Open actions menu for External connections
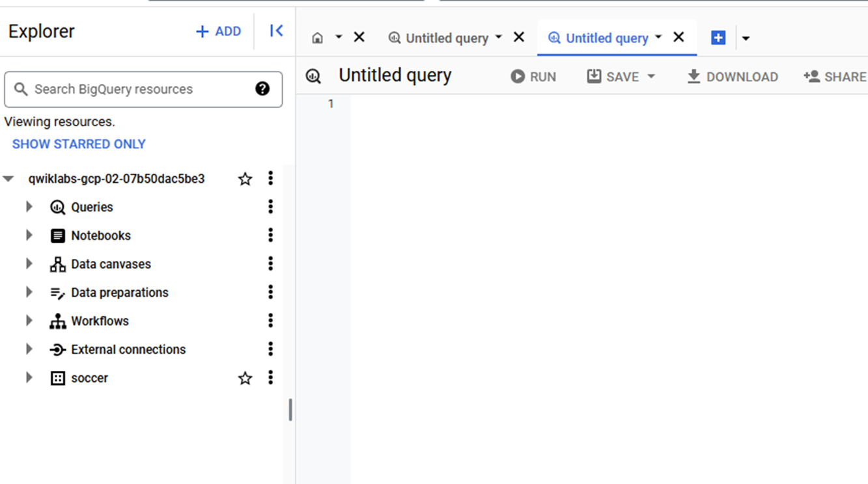 (271, 349)
